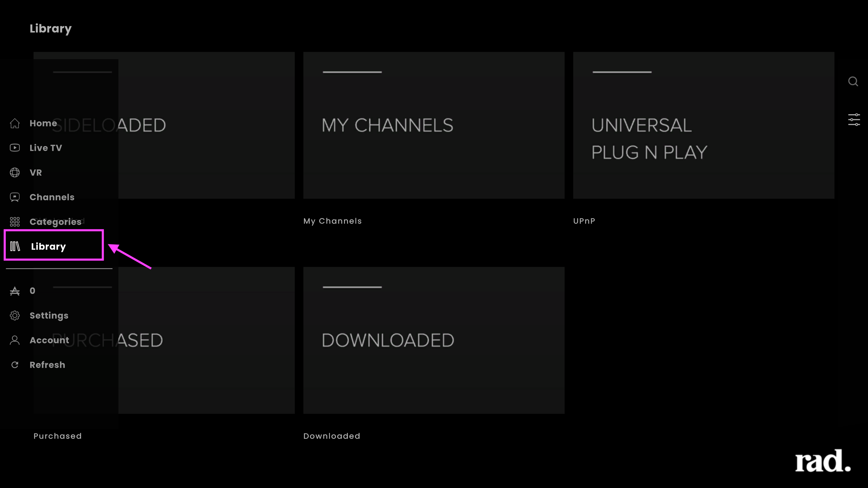
Task: Open filter sliders icon on right
Action: pos(854,120)
